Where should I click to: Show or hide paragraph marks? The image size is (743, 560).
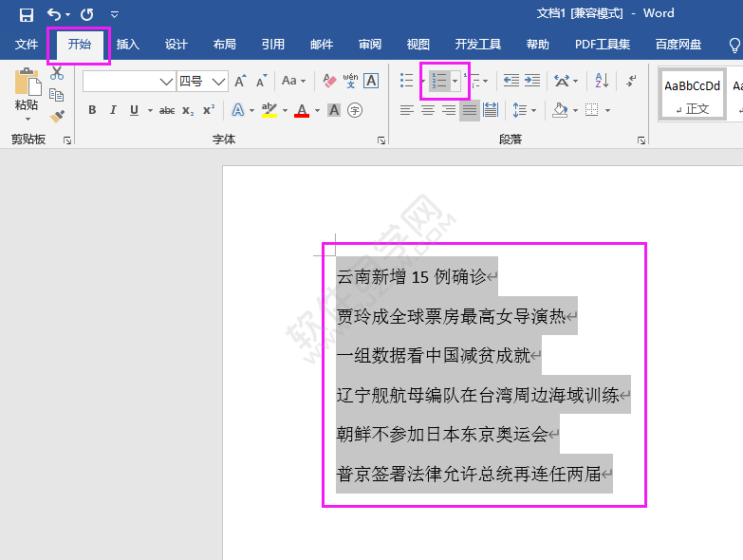(631, 81)
